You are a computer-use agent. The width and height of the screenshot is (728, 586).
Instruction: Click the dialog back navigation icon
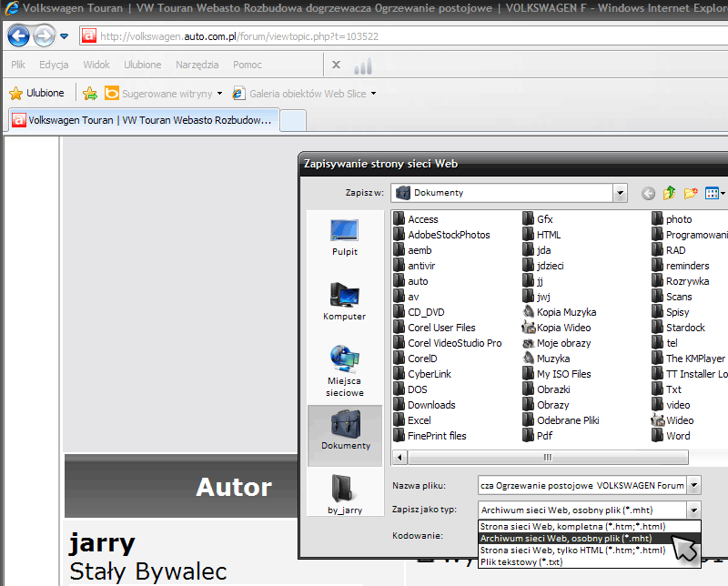coord(648,193)
